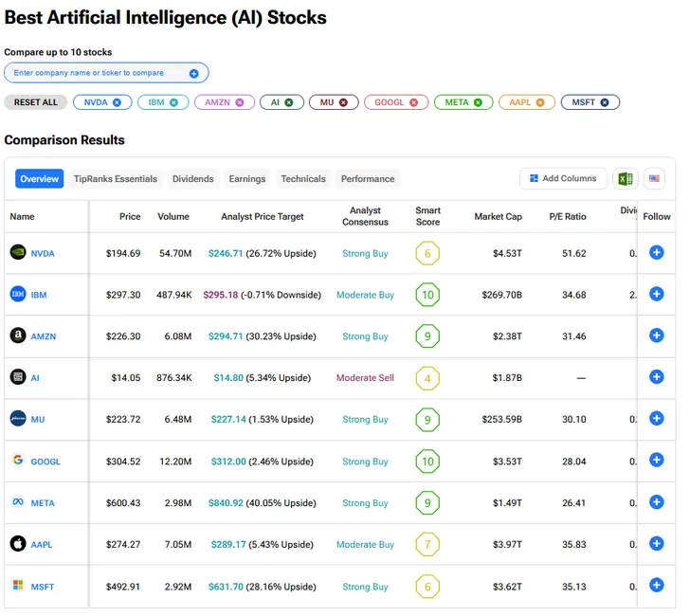
Task: Open the Add Columns button
Action: tap(563, 178)
